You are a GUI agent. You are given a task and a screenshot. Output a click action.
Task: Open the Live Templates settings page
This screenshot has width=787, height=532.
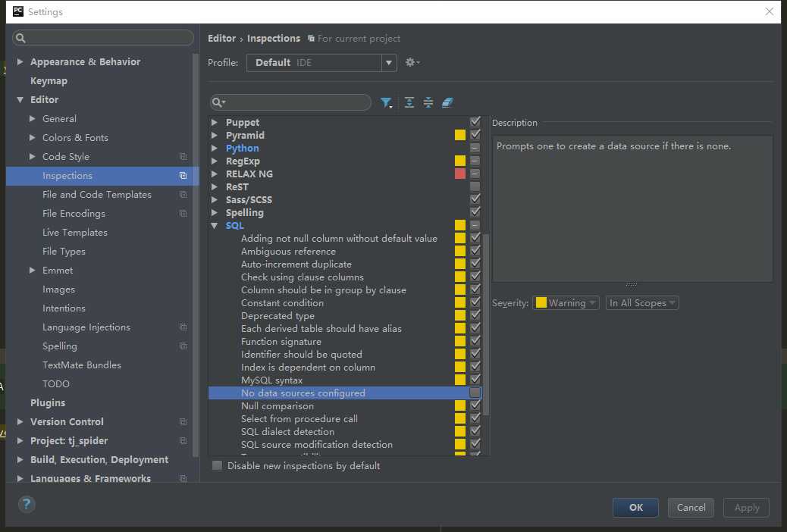click(x=75, y=233)
